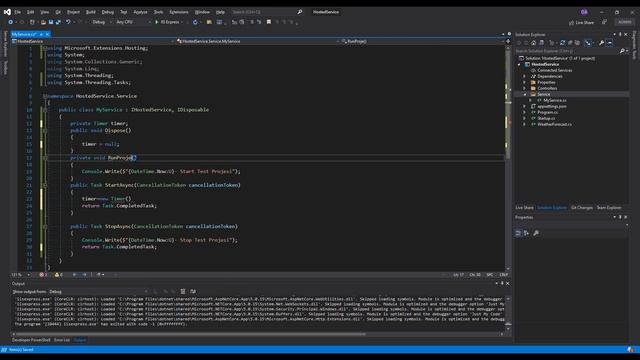Open the Analyze menu
This screenshot has width=640, height=360.
[x=140, y=12]
